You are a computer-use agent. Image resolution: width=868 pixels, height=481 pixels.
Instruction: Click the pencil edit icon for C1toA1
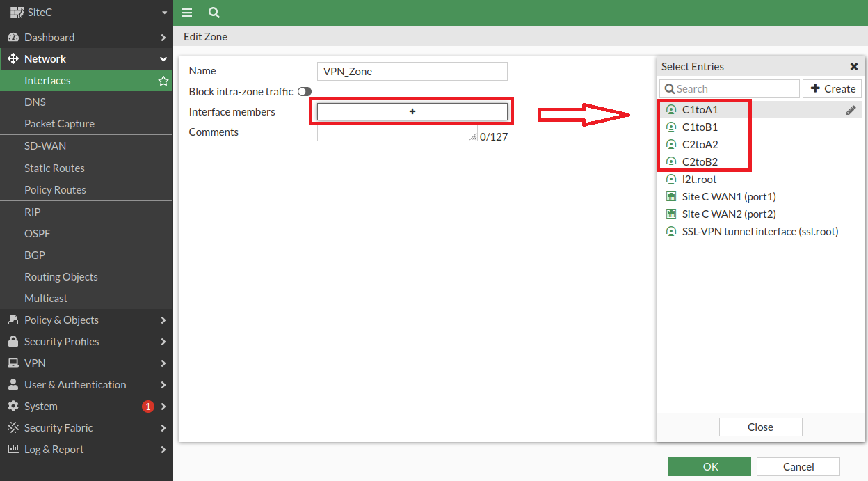click(851, 110)
